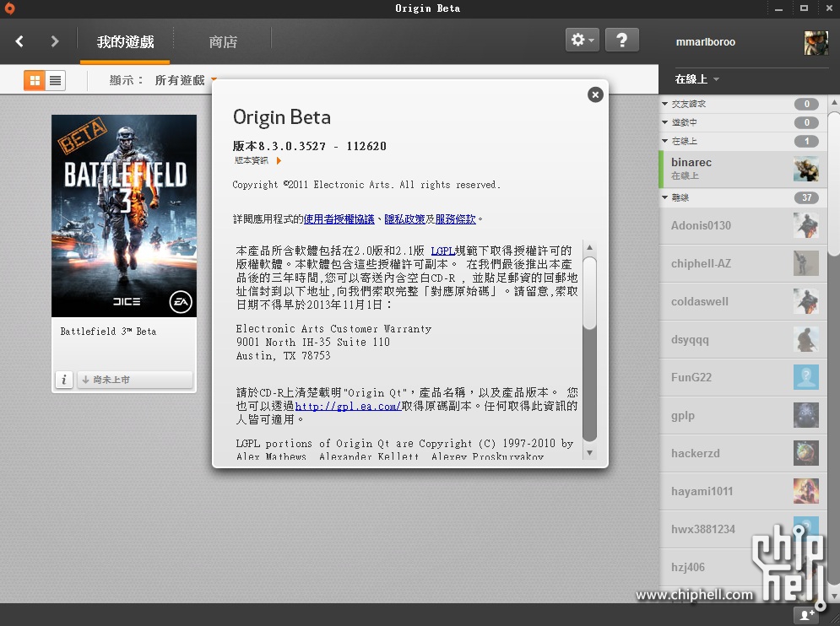Open mmarlboroo profile avatar

(x=816, y=42)
